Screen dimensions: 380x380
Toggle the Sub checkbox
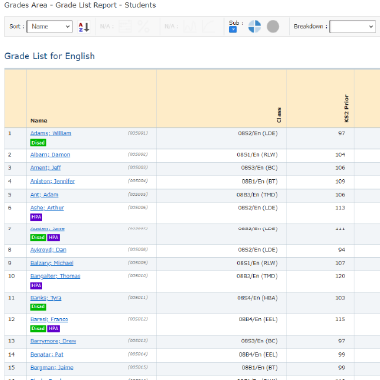[x=233, y=29]
